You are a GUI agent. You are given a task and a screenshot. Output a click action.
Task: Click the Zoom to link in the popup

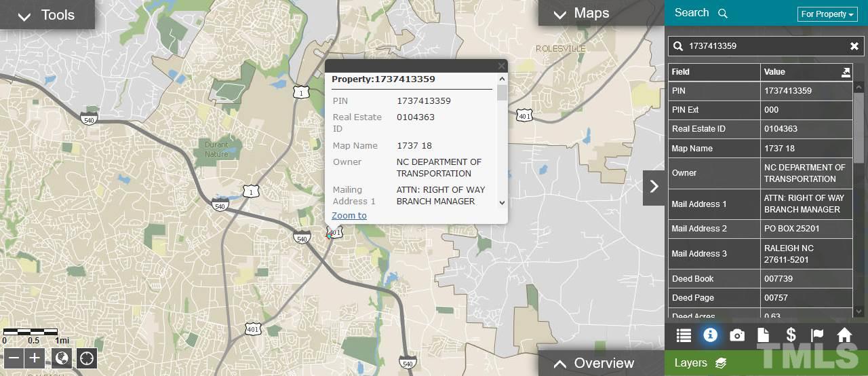pos(349,216)
